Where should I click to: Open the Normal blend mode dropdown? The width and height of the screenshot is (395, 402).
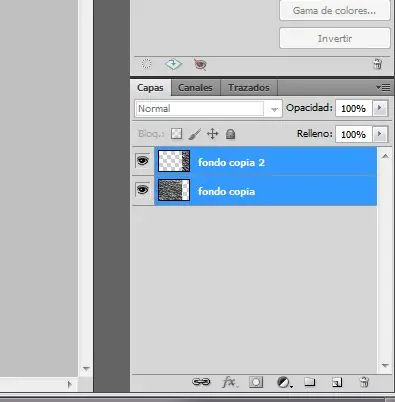coord(208,109)
